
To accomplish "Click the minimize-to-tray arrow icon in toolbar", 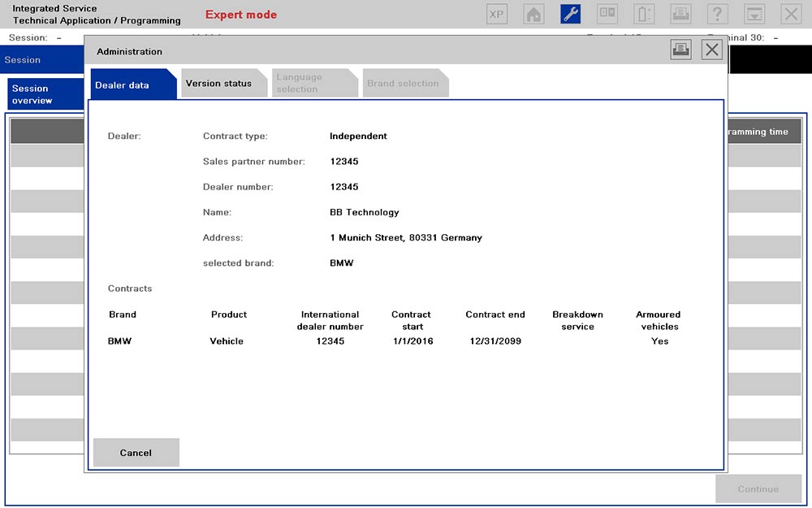I will pos(754,14).
